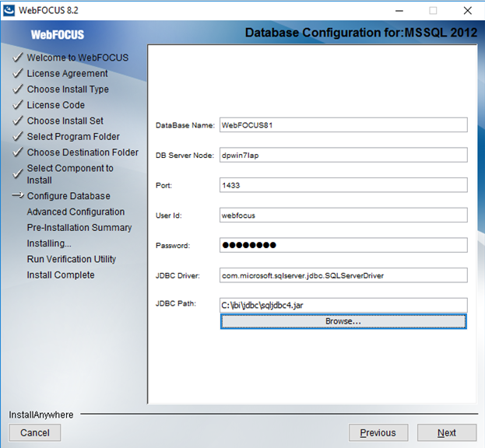Click the 'JDBC Path:' label
The height and width of the screenshot is (448, 485).
point(176,303)
